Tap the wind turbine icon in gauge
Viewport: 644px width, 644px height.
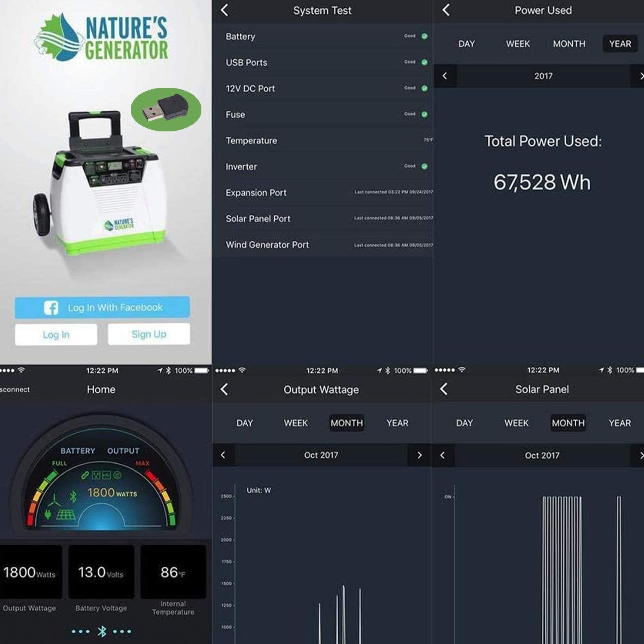[55, 500]
